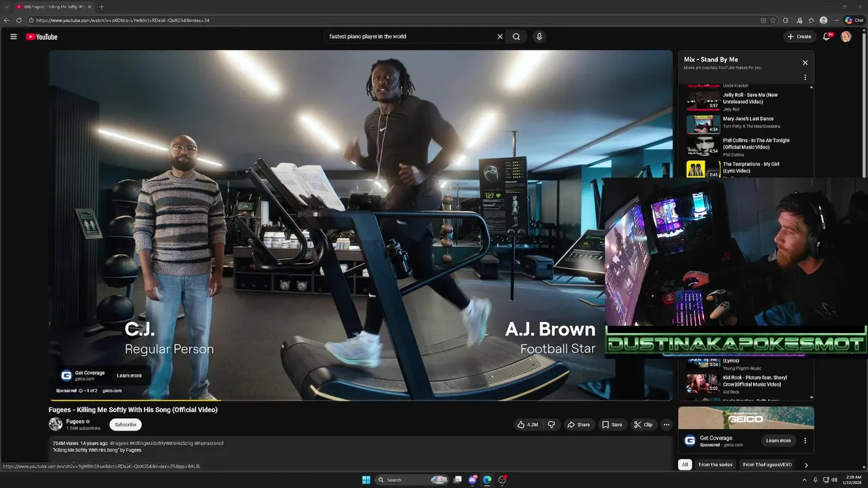868x488 pixels.
Task: Start voice search with the microphone icon
Action: [x=539, y=37]
